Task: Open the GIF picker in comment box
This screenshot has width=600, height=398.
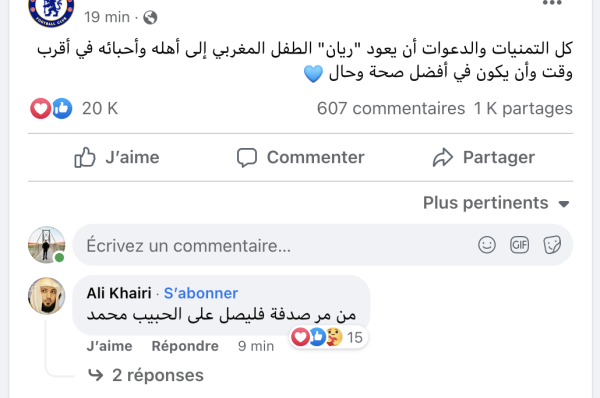Action: [520, 245]
